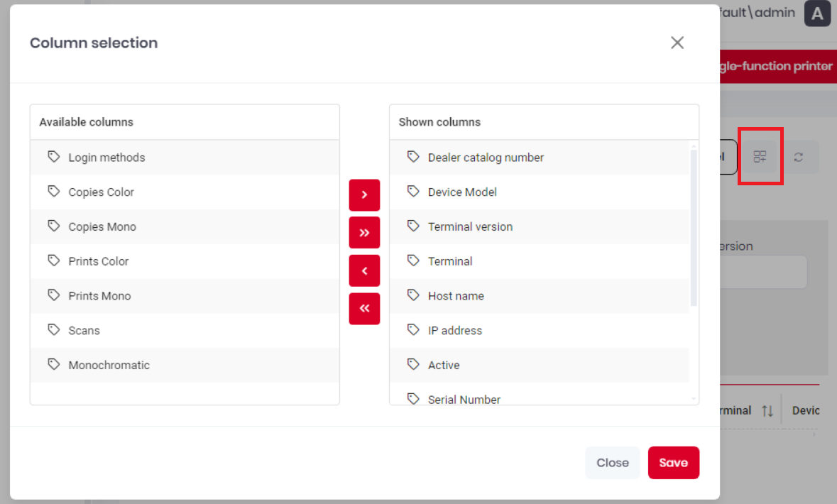Click the Close button
The image size is (837, 504).
pos(612,462)
